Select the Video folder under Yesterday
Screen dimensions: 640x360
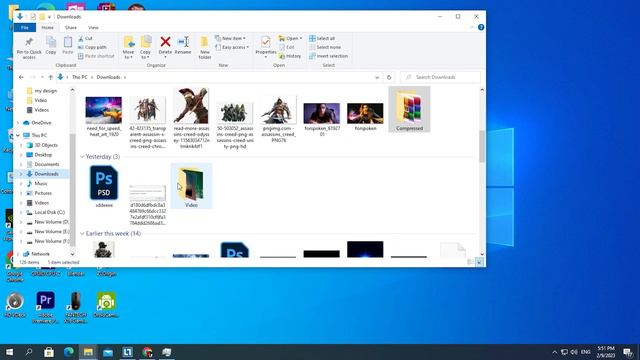pyautogui.click(x=191, y=186)
